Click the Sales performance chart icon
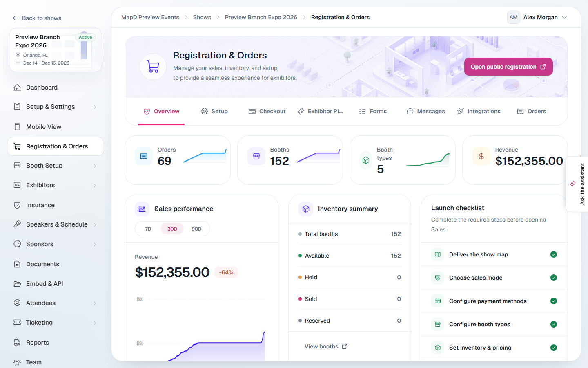The height and width of the screenshot is (368, 588). coord(142,209)
